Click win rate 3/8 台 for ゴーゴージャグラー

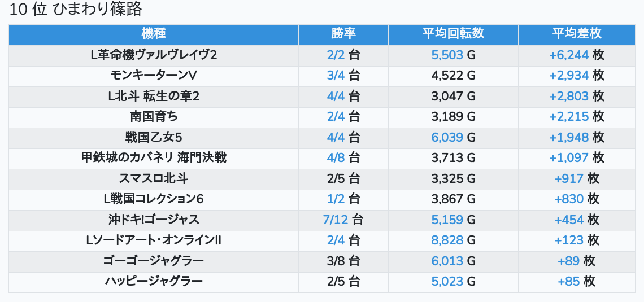343,261
